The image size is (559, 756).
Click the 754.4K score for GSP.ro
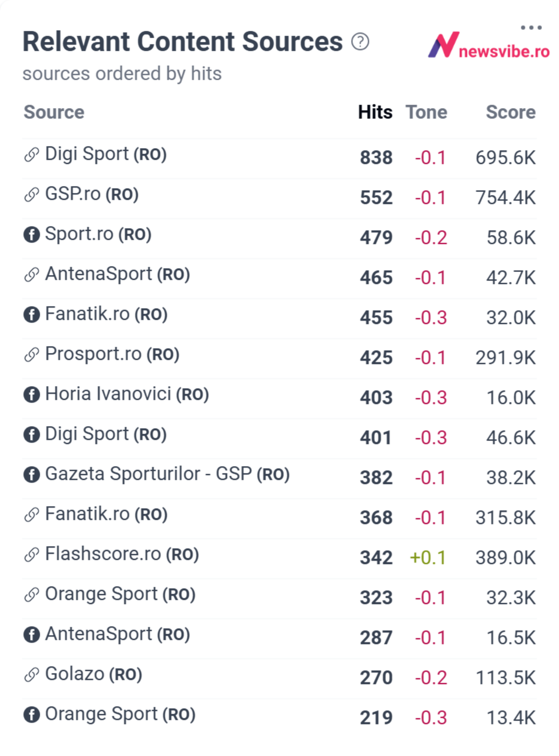point(506,198)
